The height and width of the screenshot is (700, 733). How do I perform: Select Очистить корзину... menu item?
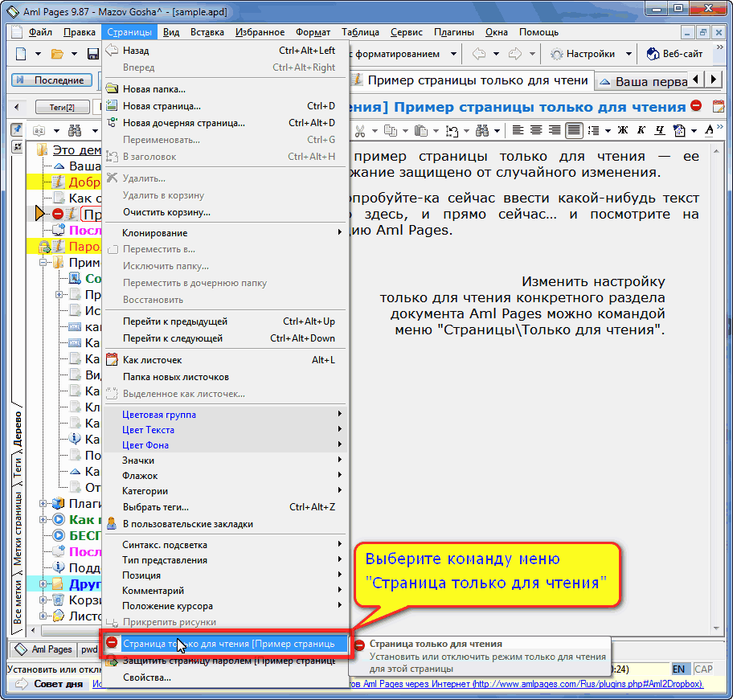(x=225, y=212)
